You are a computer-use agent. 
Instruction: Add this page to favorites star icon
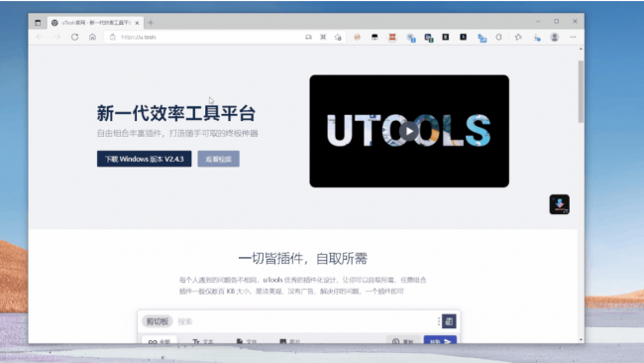click(338, 38)
